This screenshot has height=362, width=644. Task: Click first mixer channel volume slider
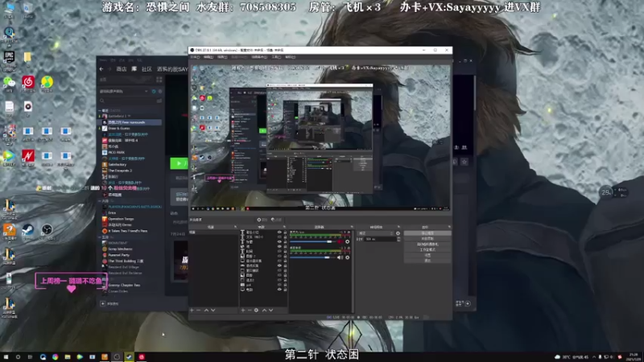click(312, 242)
